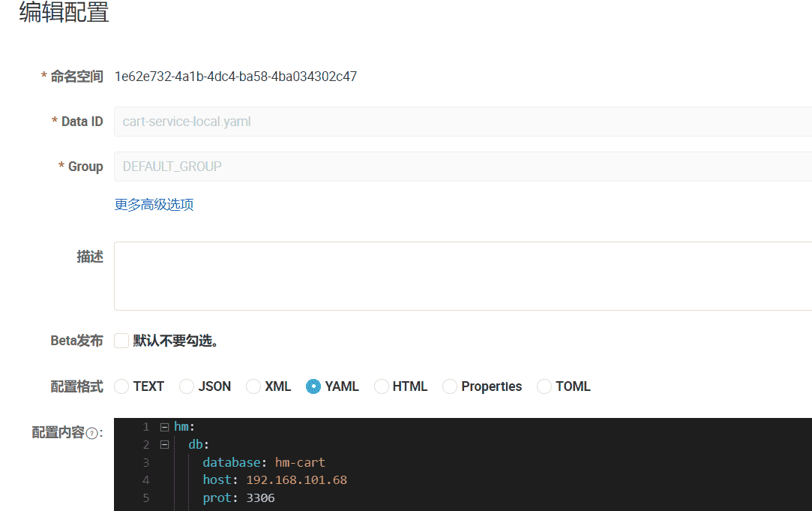
Task: Pick the HTML format option
Action: [382, 386]
